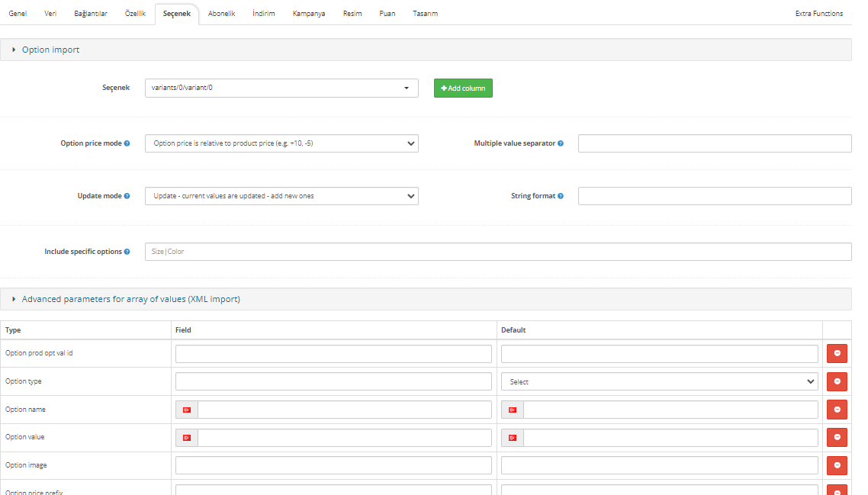
Task: Open Option type Default Select dropdown
Action: pyautogui.click(x=659, y=381)
